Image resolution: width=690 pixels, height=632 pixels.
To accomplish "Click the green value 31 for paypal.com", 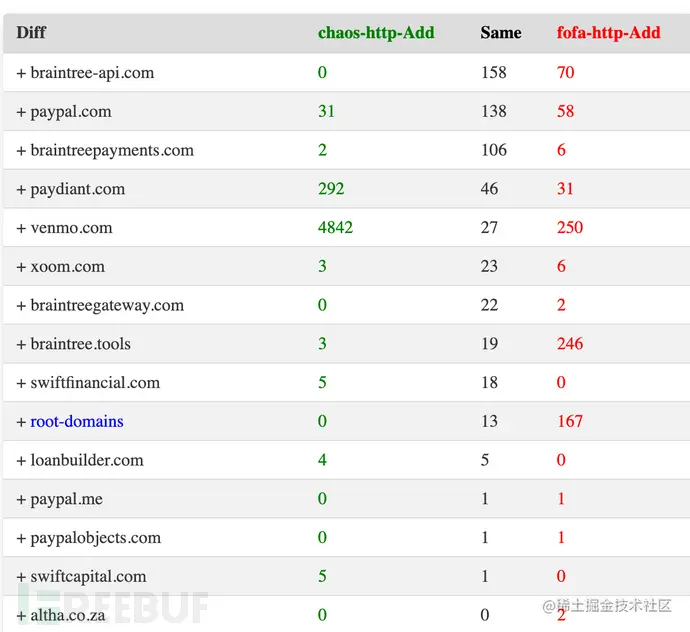I will (327, 111).
